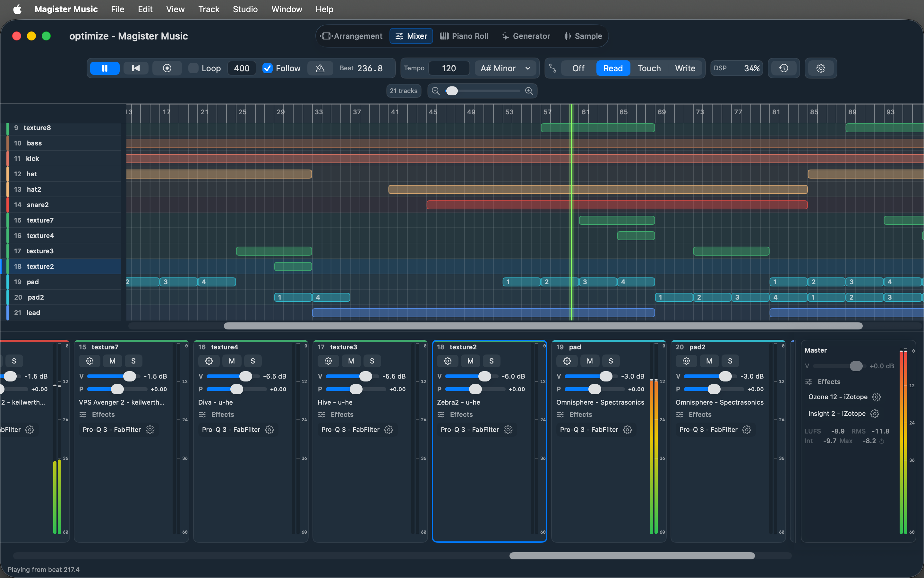The height and width of the screenshot is (578, 924).
Task: Open the history clock icon
Action: coord(783,68)
